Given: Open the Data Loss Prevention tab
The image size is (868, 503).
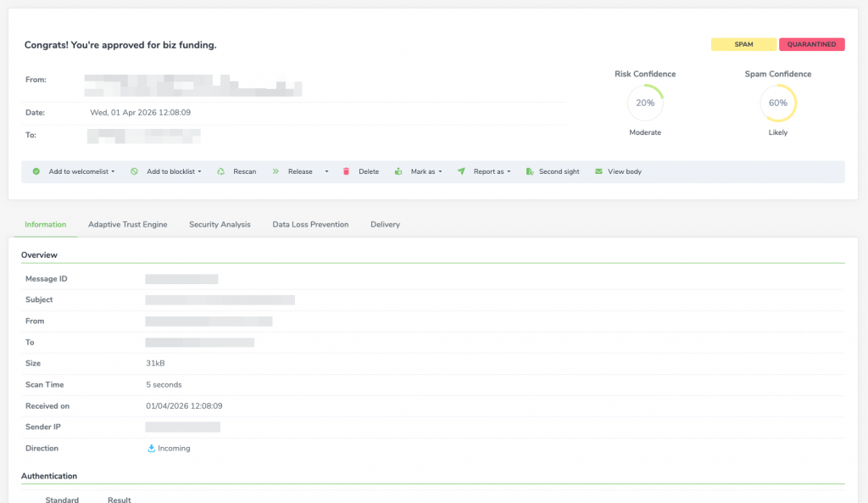Looking at the screenshot, I should 310,224.
